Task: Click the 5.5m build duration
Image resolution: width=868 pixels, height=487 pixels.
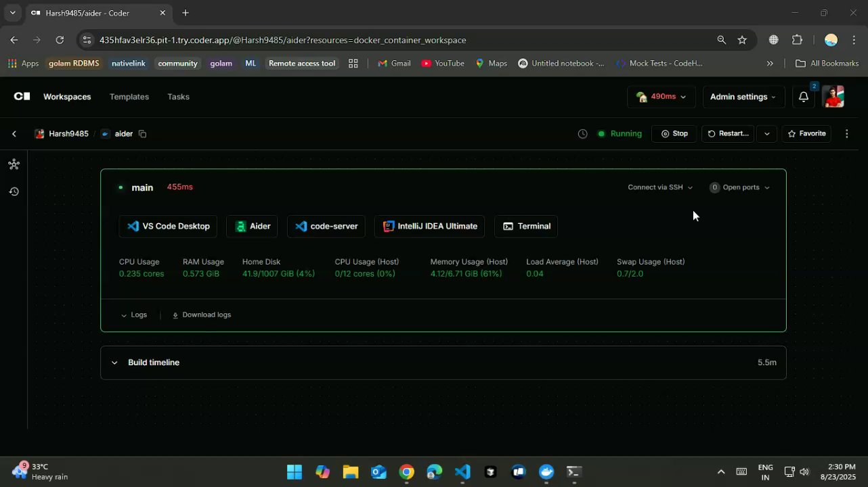Action: click(766, 363)
